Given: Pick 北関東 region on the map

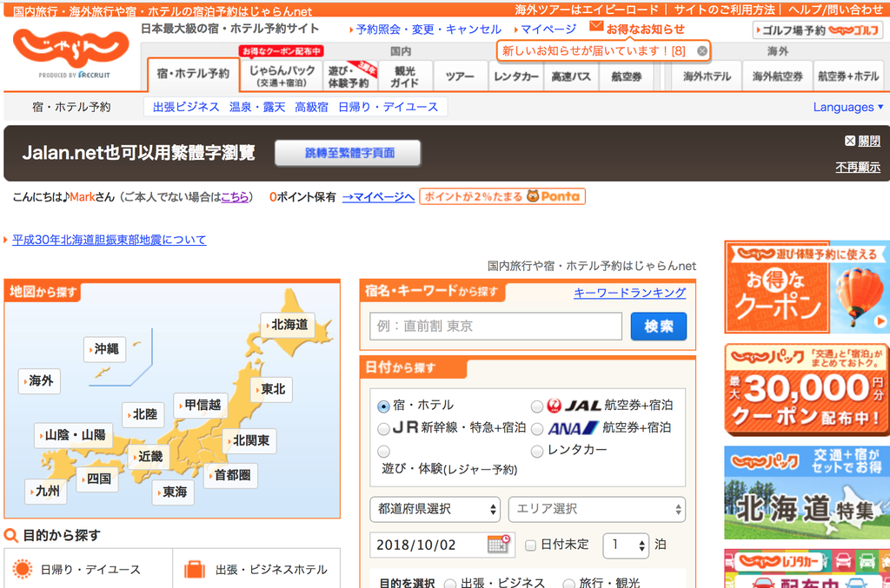Looking at the screenshot, I should tap(249, 440).
